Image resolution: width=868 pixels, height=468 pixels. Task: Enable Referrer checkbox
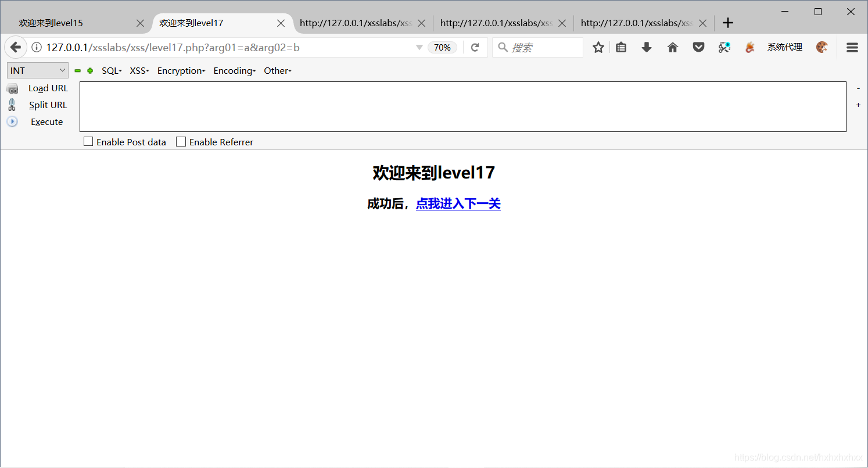[181, 141]
